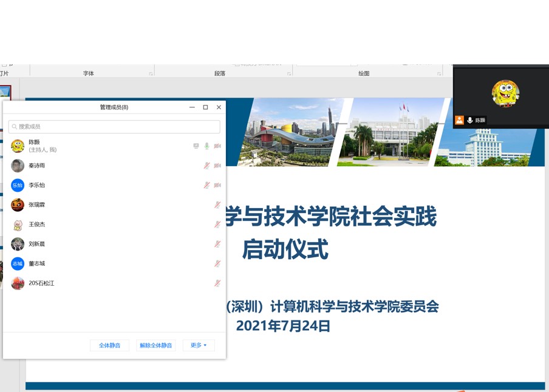Toggle 张瑞霖's muted microphone
The image size is (549, 392).
point(216,204)
